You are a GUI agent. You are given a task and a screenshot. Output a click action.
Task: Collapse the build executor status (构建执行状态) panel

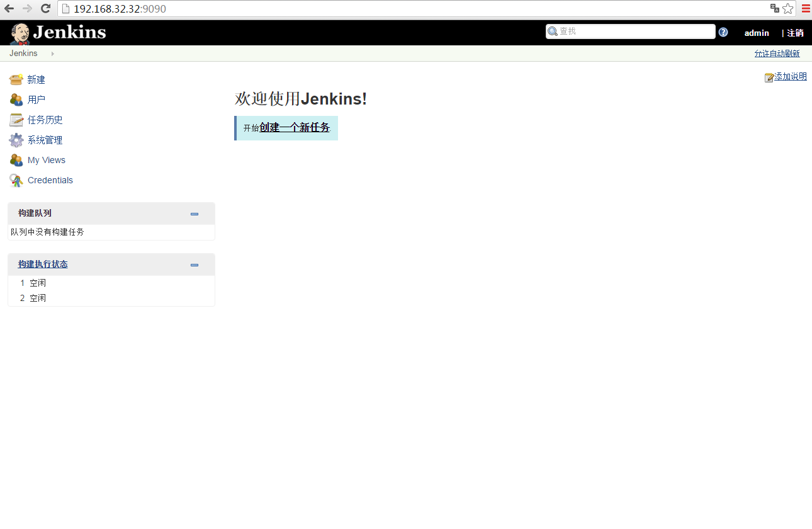coord(195,265)
